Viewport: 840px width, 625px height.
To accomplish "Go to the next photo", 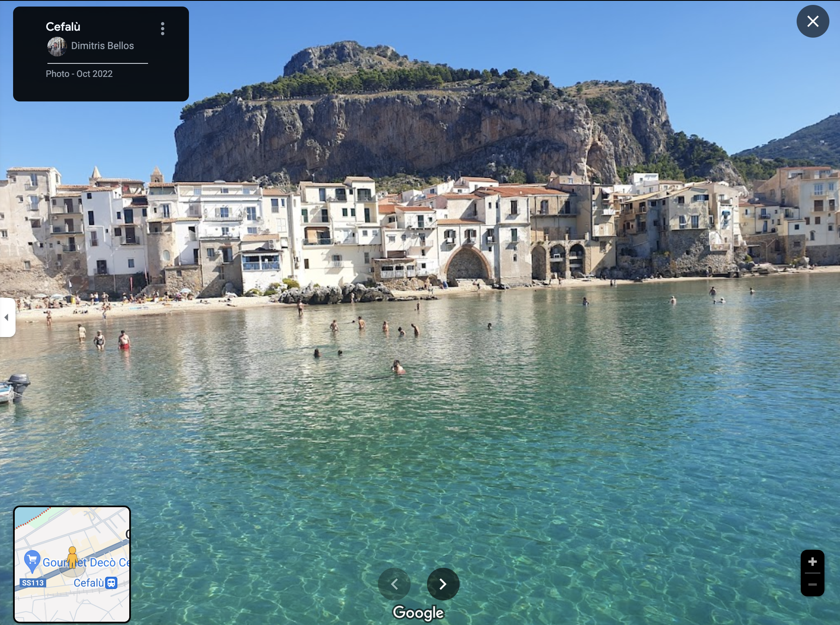I will point(443,584).
